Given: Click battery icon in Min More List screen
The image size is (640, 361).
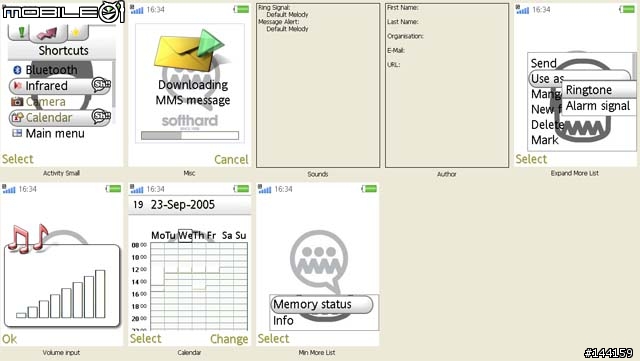Looking at the screenshot, I should tap(369, 189).
